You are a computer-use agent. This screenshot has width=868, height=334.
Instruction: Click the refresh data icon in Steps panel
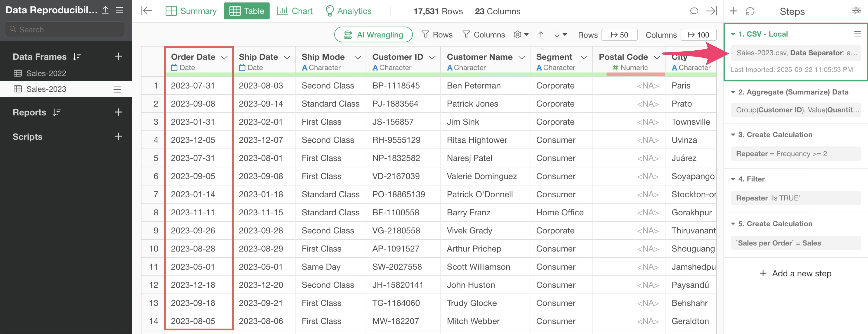[750, 12]
